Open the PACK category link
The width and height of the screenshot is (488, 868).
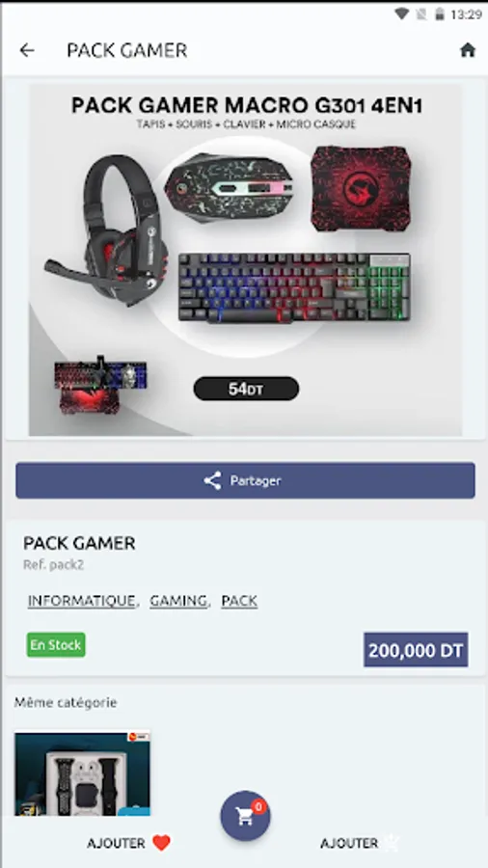coord(239,601)
